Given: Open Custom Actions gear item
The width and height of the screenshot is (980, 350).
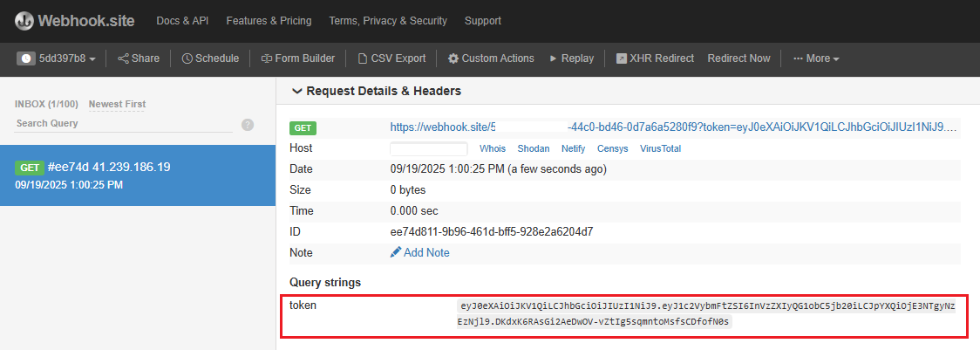Looking at the screenshot, I should pyautogui.click(x=491, y=58).
